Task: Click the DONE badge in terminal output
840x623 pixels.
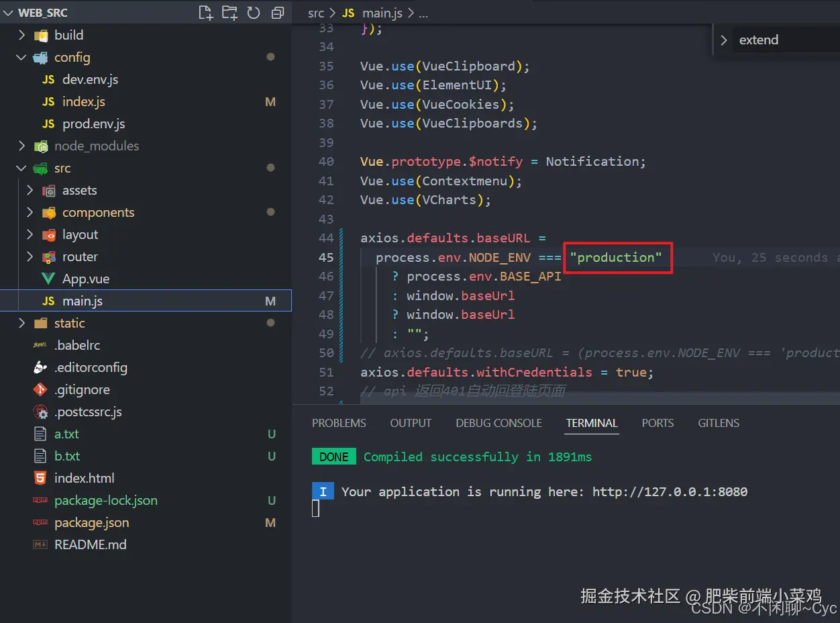Action: (x=333, y=457)
